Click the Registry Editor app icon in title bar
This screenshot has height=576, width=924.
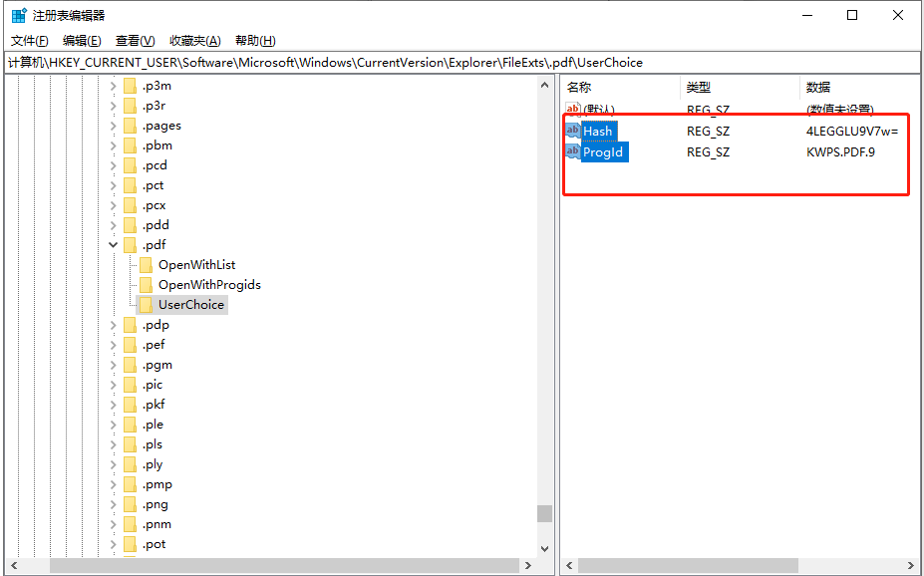click(19, 15)
